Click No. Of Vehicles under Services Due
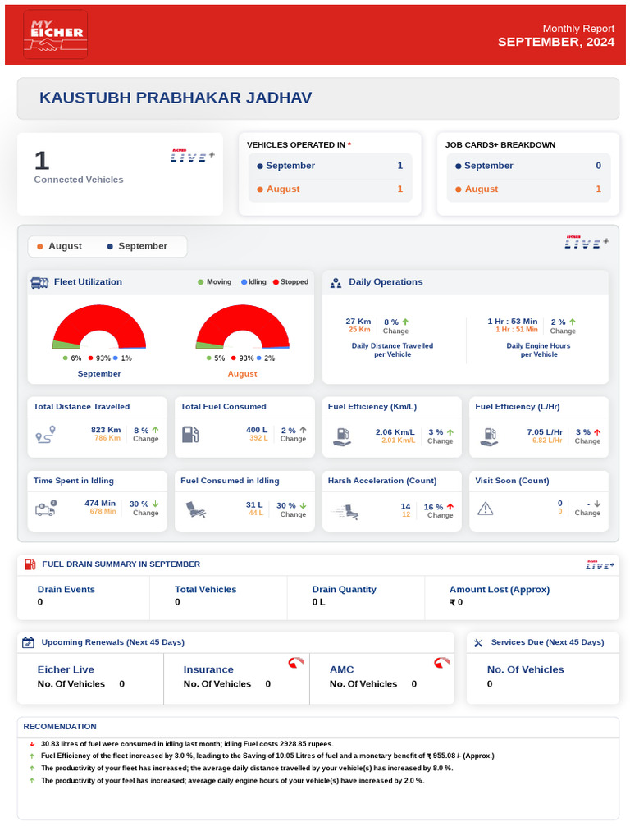630x840 pixels. tap(526, 670)
